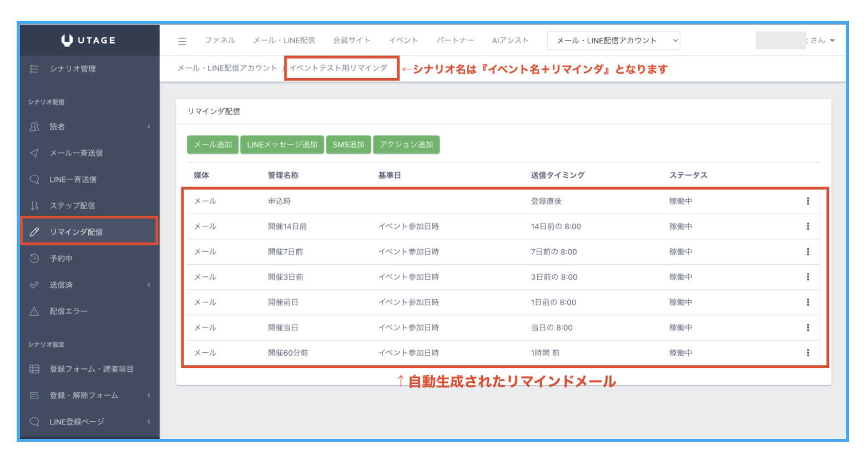This screenshot has height=455, width=868.
Task: Open メール・LINE配信アカウント dropdown selector
Action: (x=613, y=41)
